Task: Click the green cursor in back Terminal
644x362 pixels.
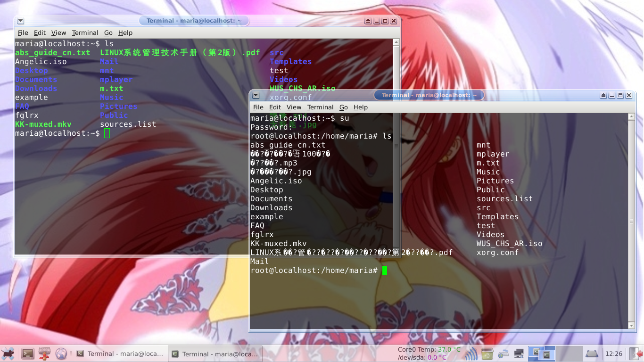Action: click(x=107, y=133)
